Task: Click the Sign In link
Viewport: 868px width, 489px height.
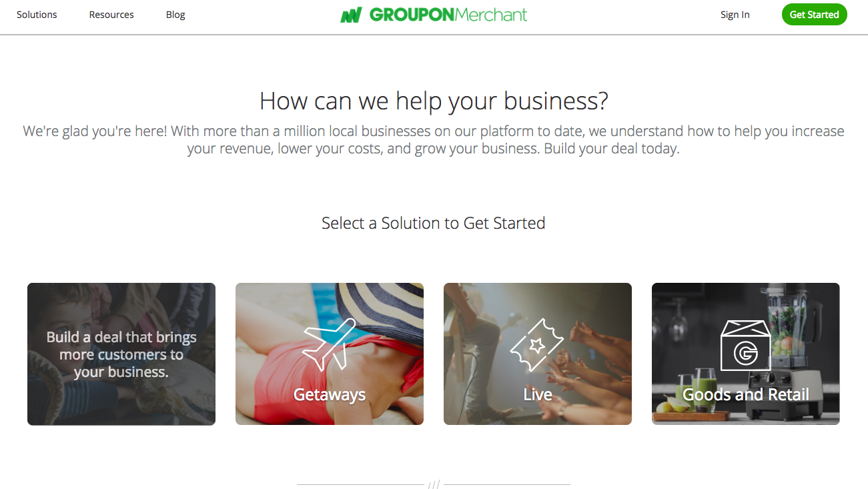Action: (x=735, y=15)
